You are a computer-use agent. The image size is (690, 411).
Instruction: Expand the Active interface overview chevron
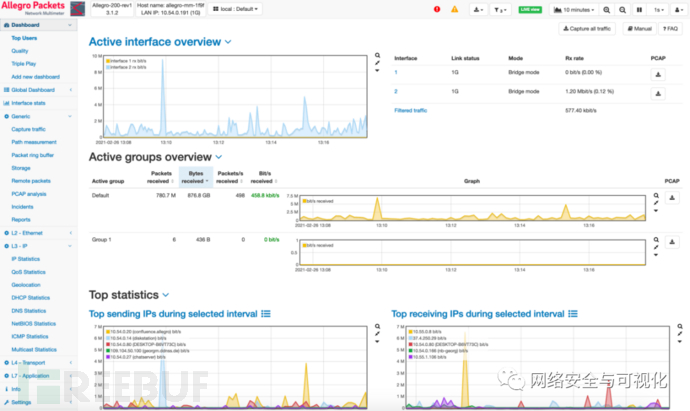click(228, 42)
